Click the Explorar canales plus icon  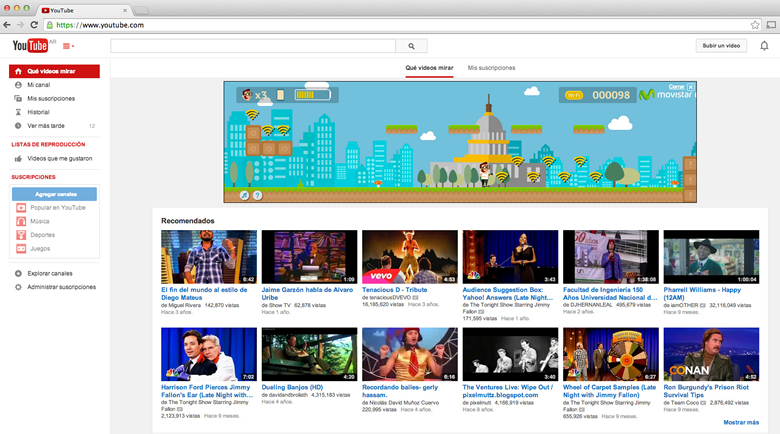pos(18,273)
